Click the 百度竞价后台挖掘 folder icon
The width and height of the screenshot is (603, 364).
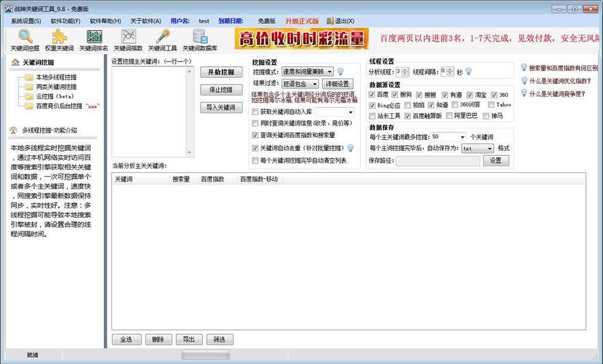(29, 106)
